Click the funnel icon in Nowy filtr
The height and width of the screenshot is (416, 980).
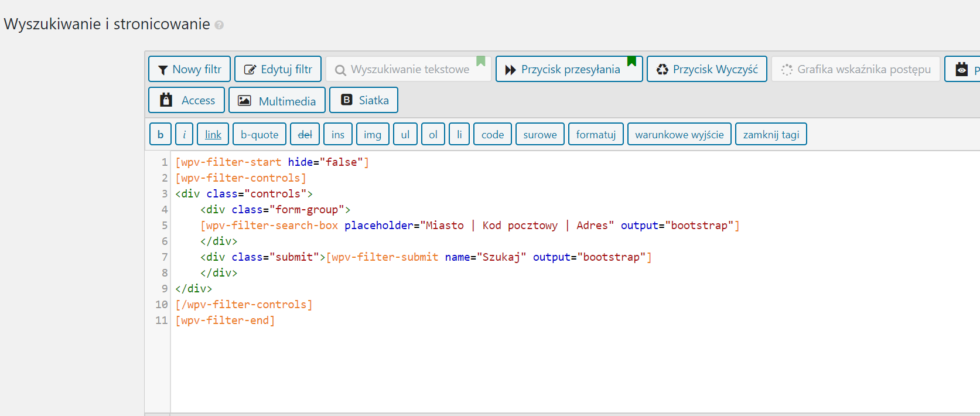[163, 70]
